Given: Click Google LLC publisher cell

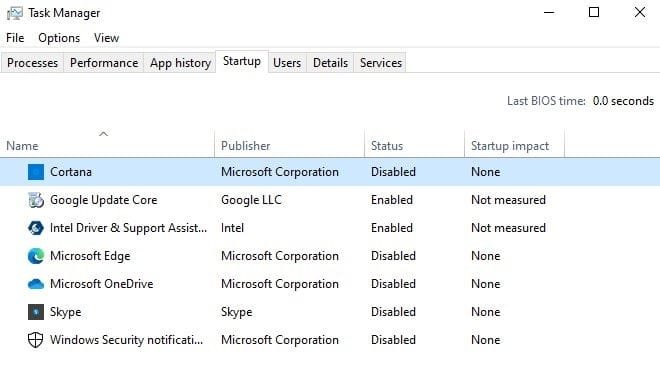Looking at the screenshot, I should [x=251, y=200].
